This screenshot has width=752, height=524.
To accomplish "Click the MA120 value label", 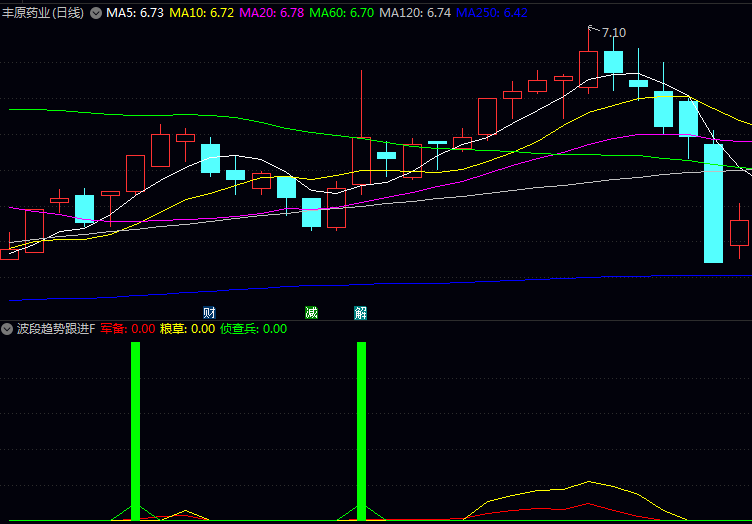I will pos(415,13).
